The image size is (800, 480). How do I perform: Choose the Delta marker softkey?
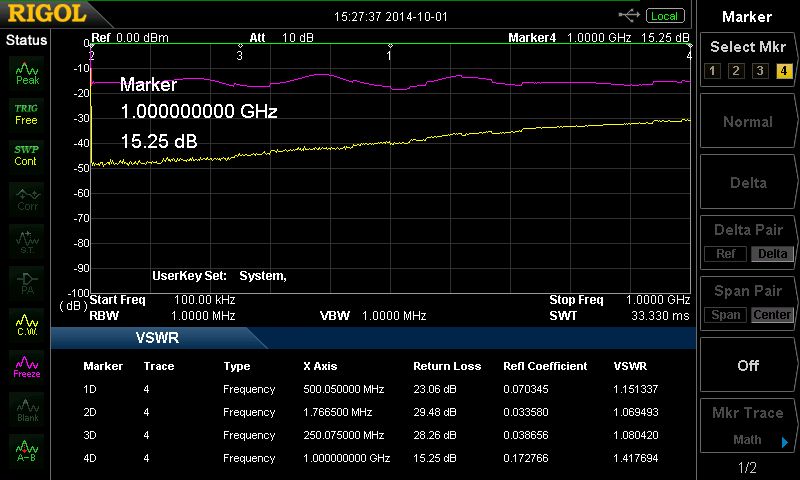[x=748, y=183]
